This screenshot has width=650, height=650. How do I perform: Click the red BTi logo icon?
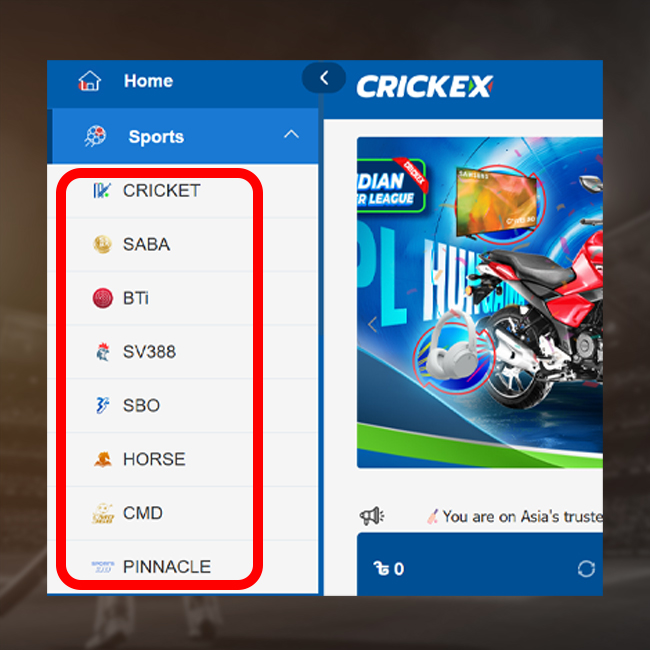tap(102, 298)
